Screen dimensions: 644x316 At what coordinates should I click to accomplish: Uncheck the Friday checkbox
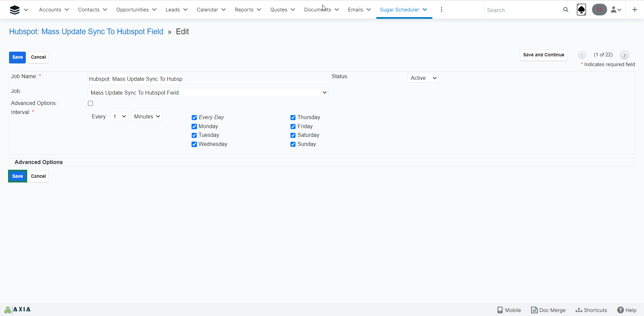pyautogui.click(x=293, y=126)
